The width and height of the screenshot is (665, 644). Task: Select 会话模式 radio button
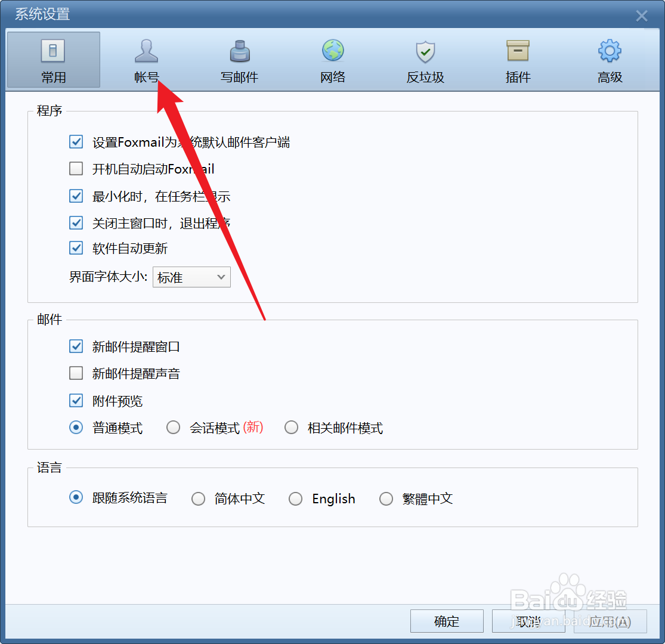pos(173,428)
